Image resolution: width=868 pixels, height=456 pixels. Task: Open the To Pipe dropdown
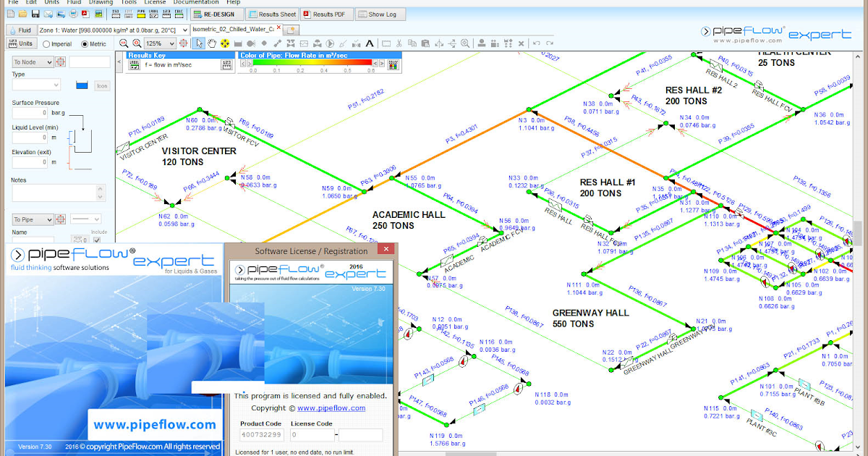point(33,219)
